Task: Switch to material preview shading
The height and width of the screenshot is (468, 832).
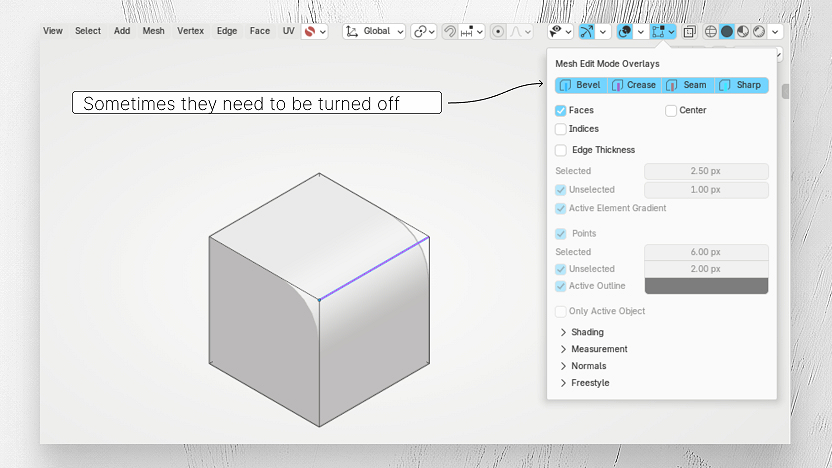Action: tap(743, 31)
